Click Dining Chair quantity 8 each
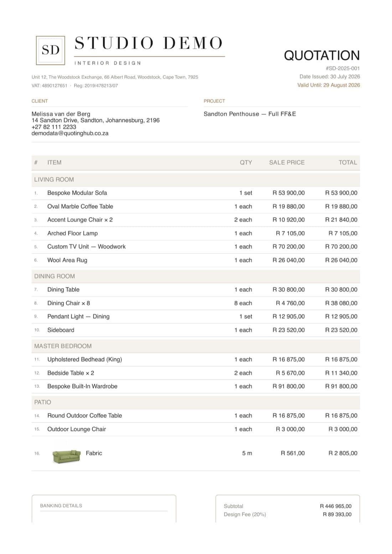The image size is (392, 554). click(x=243, y=303)
